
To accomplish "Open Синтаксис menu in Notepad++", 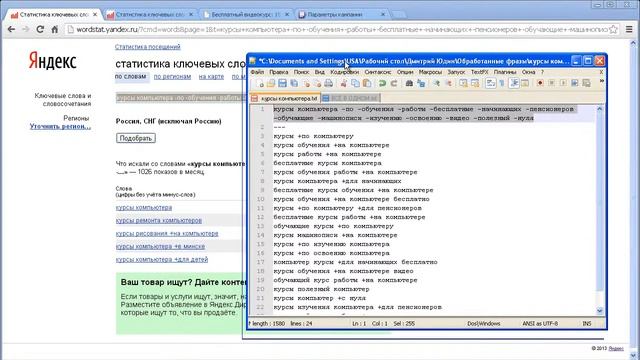I will tap(378, 72).
